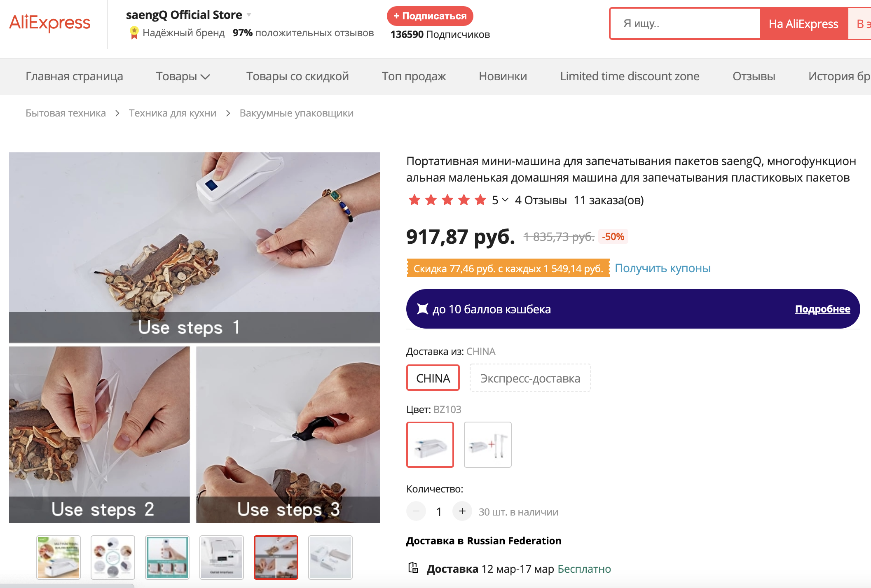Viewport: 871px width, 588px height.
Task: Click the delivery box icon
Action: [x=413, y=568]
